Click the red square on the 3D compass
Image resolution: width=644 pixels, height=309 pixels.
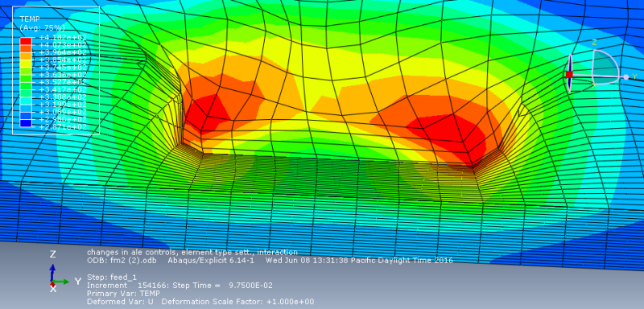[x=569, y=74]
